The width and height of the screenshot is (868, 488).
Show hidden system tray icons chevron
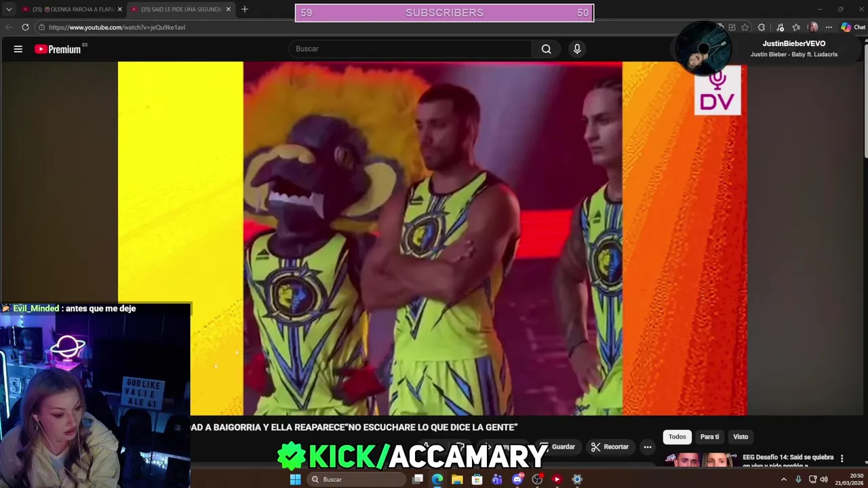[x=784, y=479]
